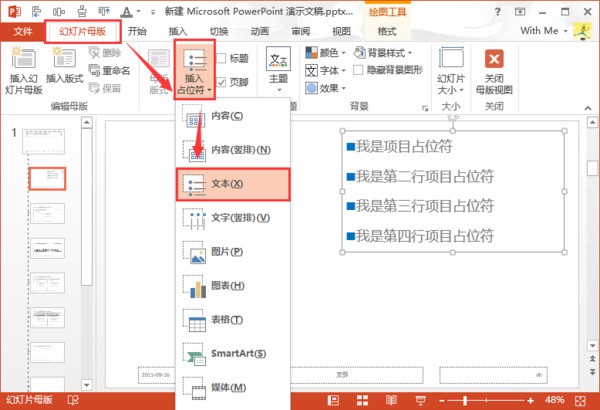The image size is (600, 410).
Task: Open the PowerPoint Help question mark
Action: click(x=497, y=12)
